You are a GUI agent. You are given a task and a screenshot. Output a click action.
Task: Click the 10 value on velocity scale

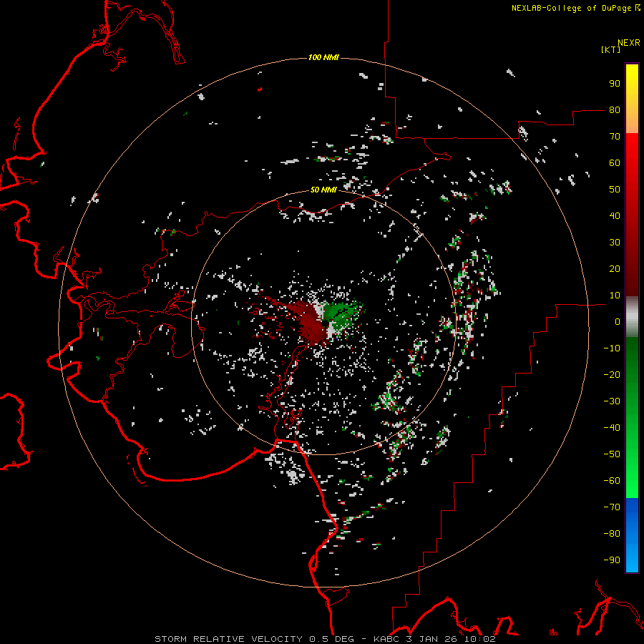click(x=615, y=296)
